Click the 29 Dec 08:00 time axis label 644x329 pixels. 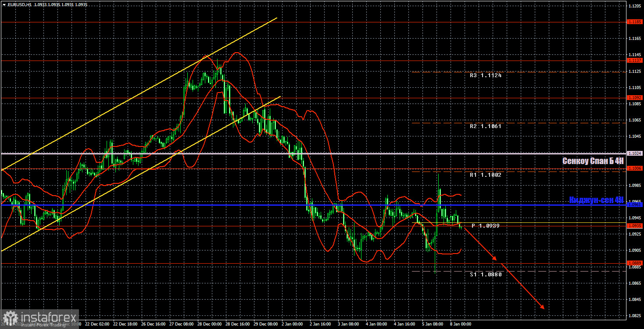click(x=265, y=324)
